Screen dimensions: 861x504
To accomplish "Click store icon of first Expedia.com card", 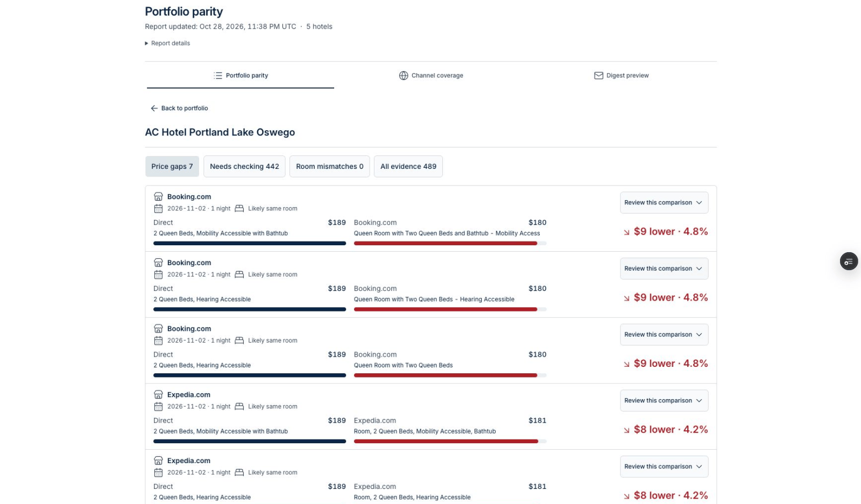I will (x=158, y=395).
